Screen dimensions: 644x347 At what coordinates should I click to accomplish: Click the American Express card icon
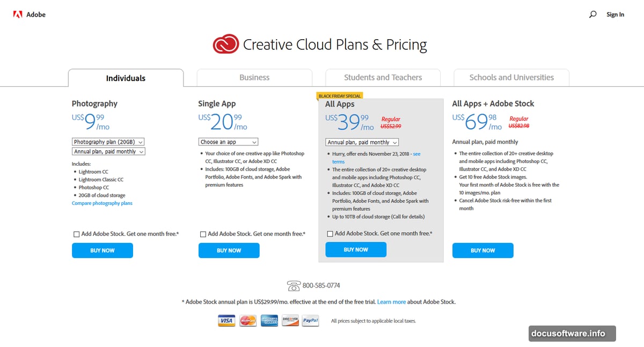tap(269, 321)
